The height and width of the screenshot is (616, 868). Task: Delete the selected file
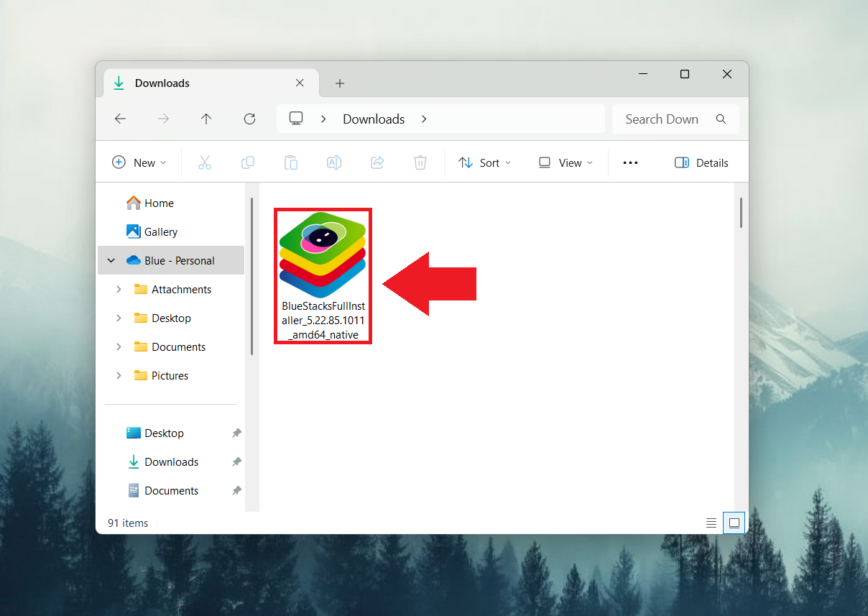click(420, 162)
